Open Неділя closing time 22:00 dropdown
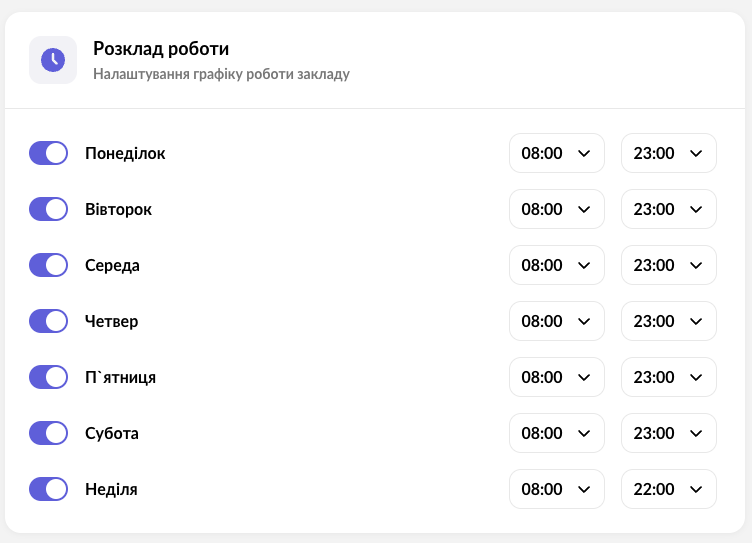Screen dimensions: 752x543 point(668,490)
